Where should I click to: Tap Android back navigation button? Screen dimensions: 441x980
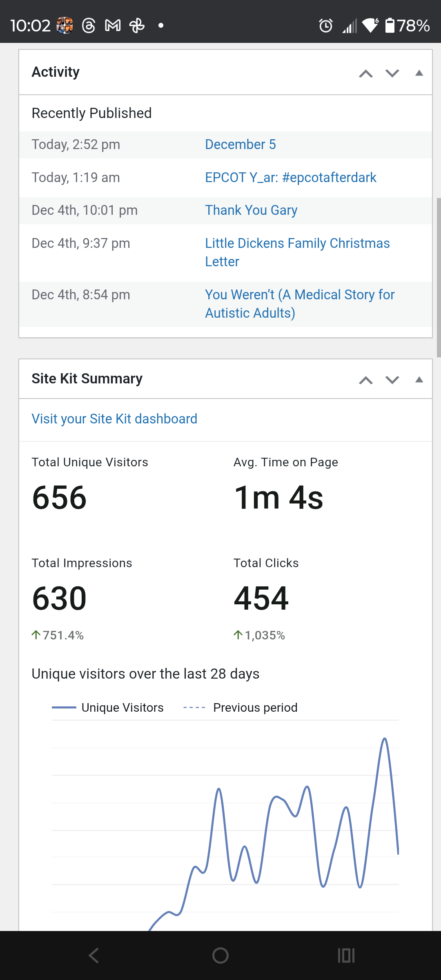pyautogui.click(x=94, y=955)
